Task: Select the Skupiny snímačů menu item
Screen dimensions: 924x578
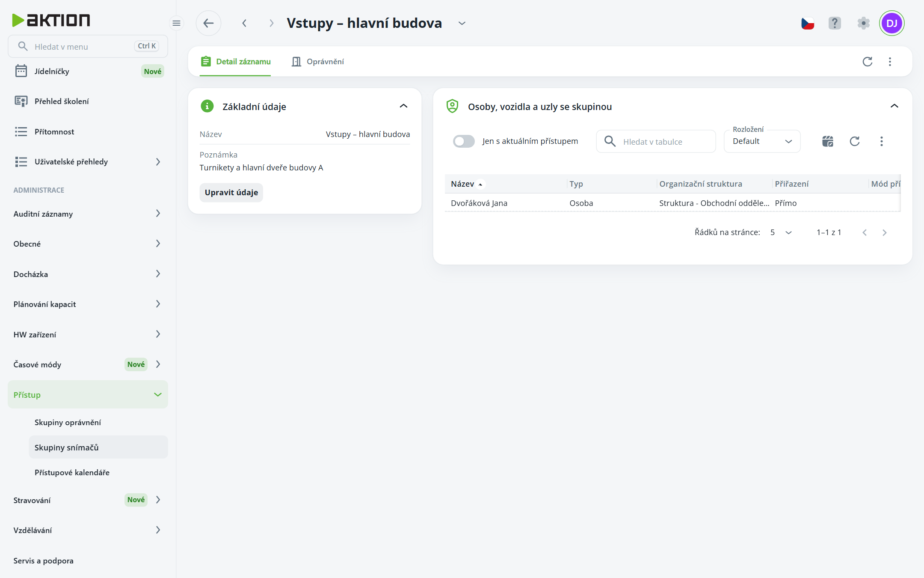Action: point(98,447)
